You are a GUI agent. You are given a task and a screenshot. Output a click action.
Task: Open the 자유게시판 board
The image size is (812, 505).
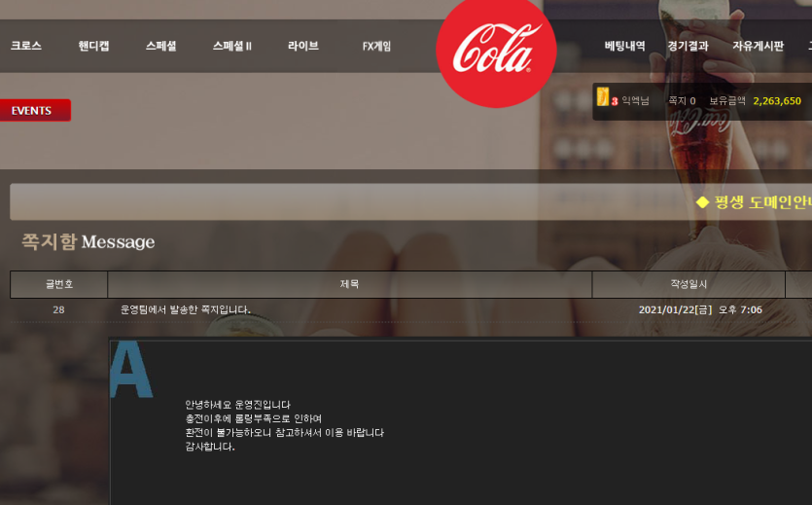click(x=759, y=46)
